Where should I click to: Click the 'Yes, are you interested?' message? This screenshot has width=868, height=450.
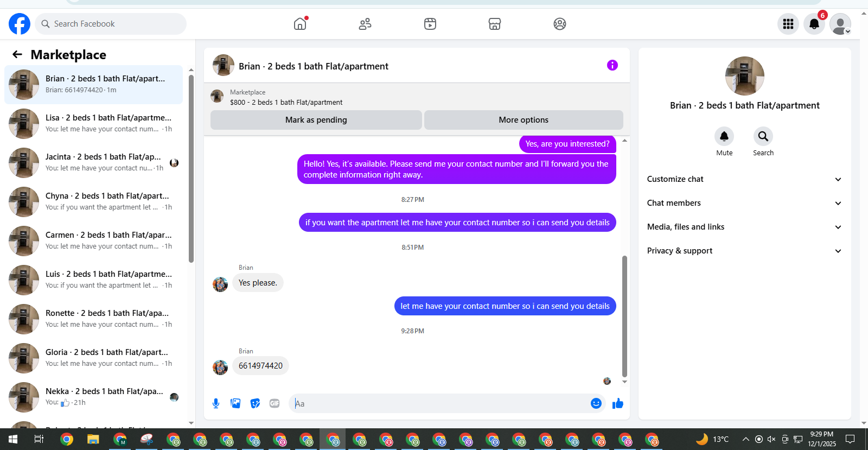click(x=567, y=144)
